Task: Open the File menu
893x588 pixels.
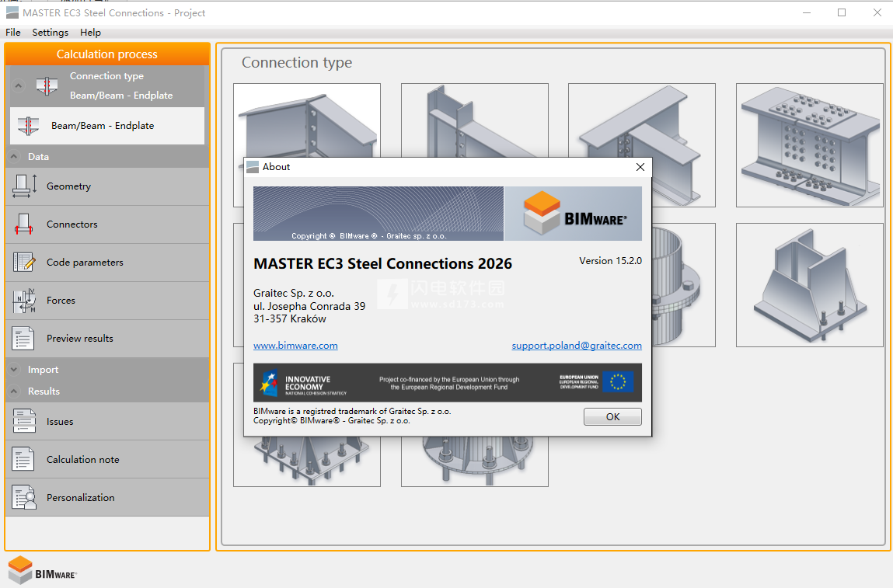Action: (x=13, y=33)
